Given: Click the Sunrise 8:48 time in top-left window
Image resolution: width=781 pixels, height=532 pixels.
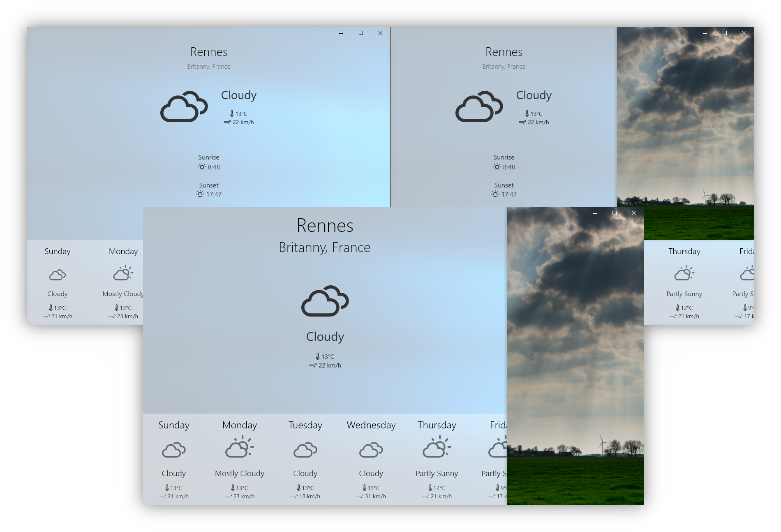Looking at the screenshot, I should pos(214,167).
